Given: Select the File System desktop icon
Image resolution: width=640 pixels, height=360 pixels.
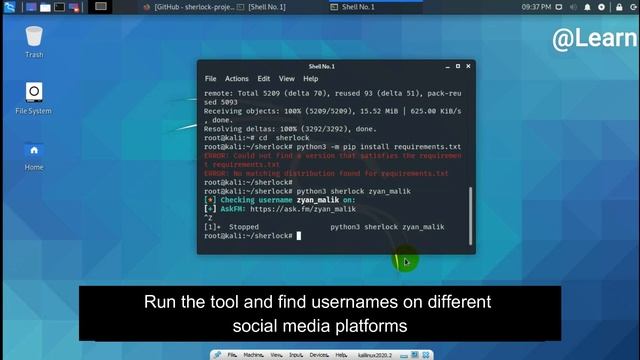Looking at the screenshot, I should pos(33,98).
